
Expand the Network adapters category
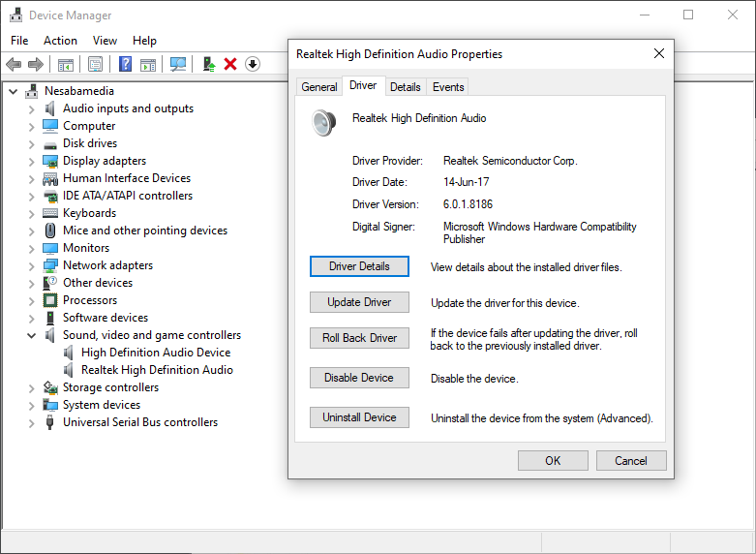pyautogui.click(x=32, y=265)
